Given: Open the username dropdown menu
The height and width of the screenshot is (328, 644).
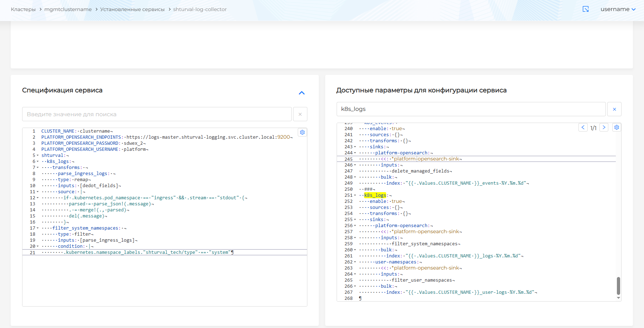Looking at the screenshot, I should [618, 9].
